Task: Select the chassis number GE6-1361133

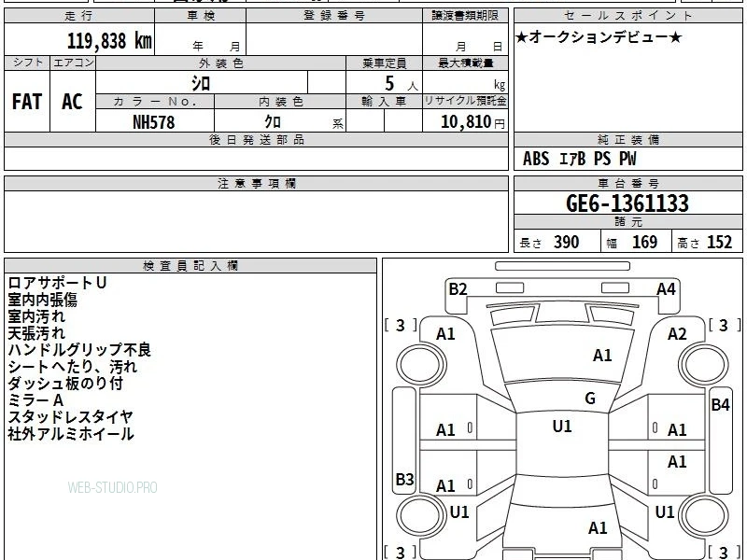Action: tap(627, 203)
